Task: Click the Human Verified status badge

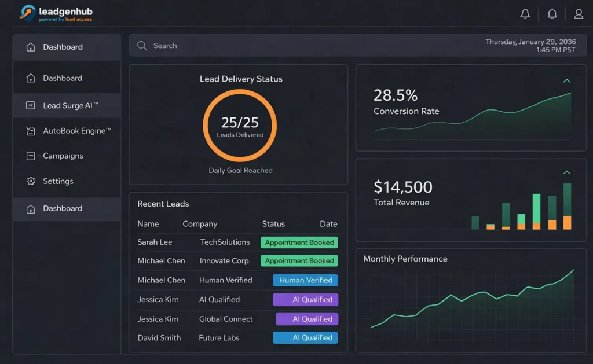Action: [305, 280]
